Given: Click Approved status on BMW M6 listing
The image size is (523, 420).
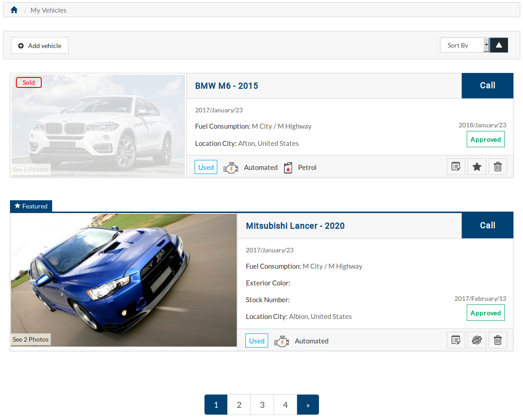Looking at the screenshot, I should (486, 139).
